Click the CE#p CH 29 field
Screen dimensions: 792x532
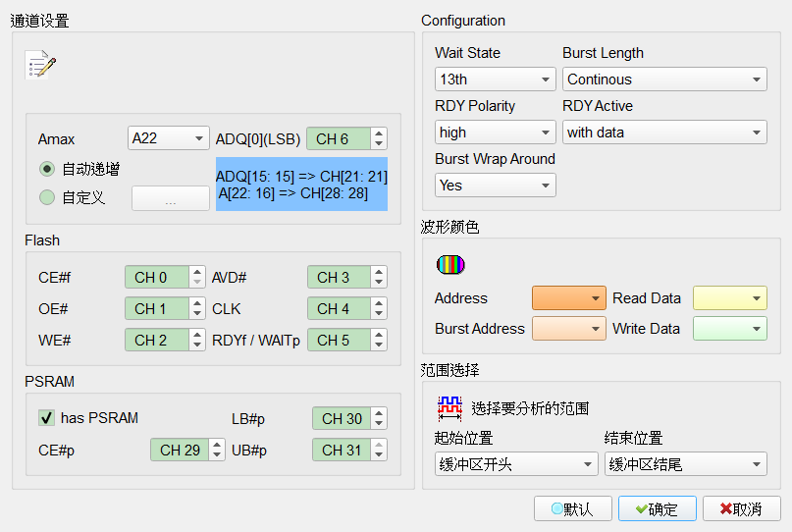click(x=180, y=450)
